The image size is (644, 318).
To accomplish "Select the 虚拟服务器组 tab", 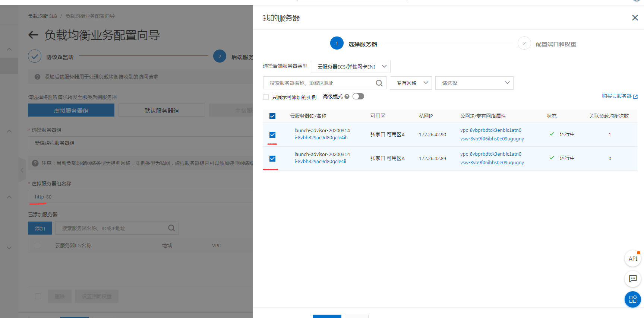I will pyautogui.click(x=71, y=110).
